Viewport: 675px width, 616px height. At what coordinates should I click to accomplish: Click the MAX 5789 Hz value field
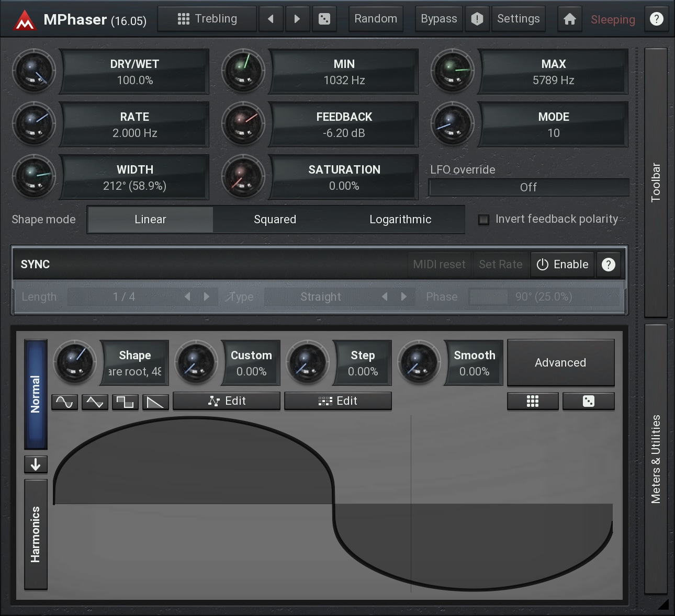click(x=553, y=72)
